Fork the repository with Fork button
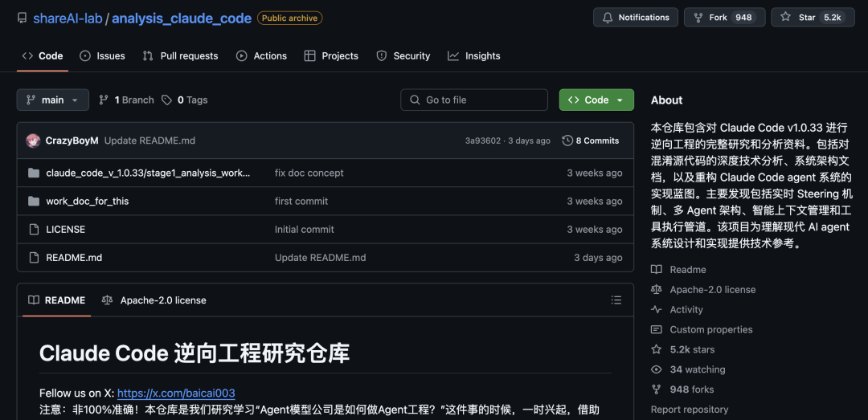 click(725, 17)
